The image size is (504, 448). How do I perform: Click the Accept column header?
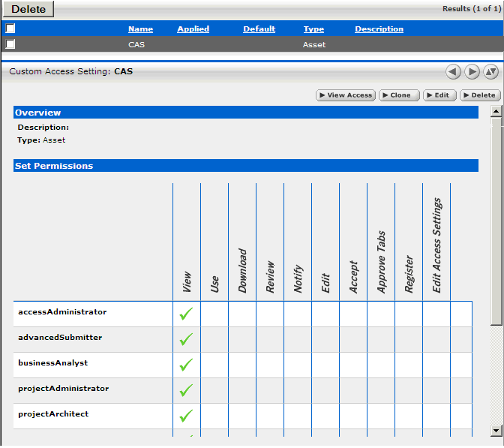(353, 277)
